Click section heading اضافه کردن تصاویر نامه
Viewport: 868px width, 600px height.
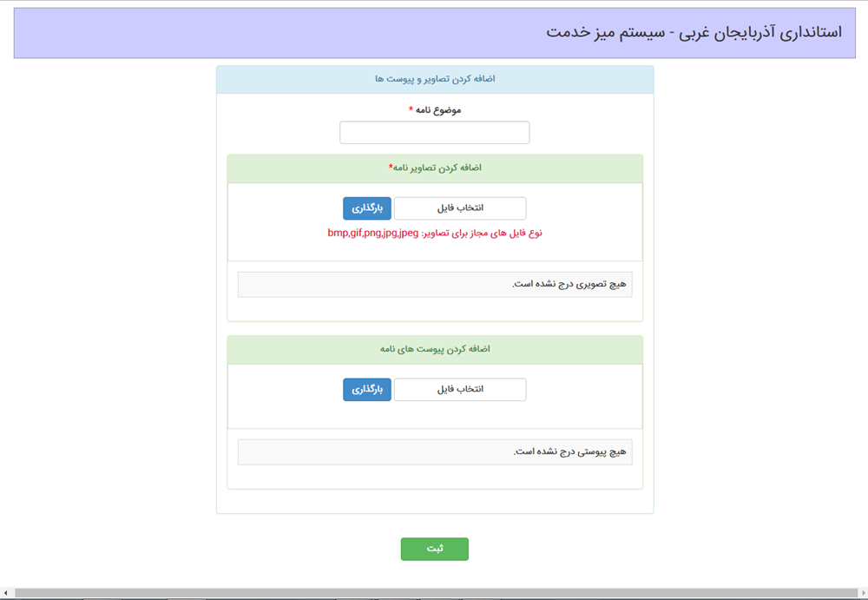coord(435,168)
